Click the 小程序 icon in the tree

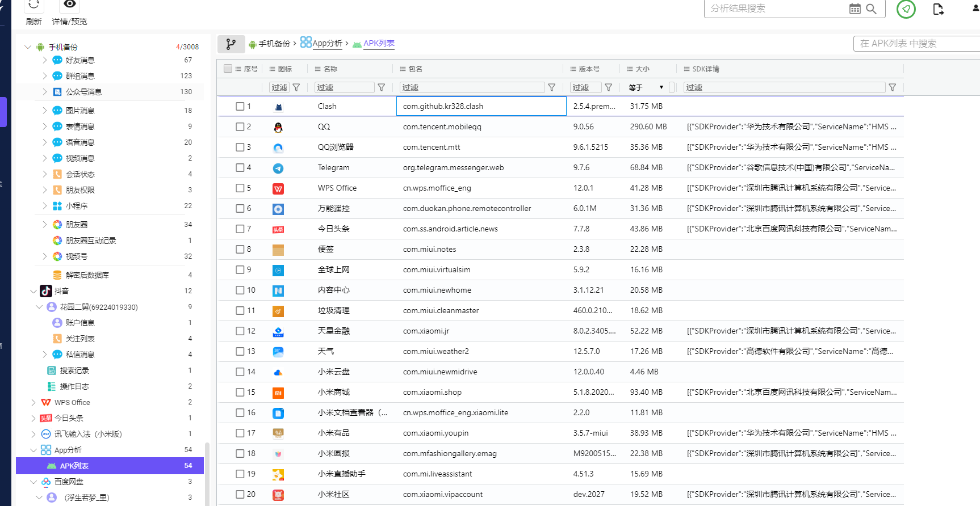coord(57,206)
